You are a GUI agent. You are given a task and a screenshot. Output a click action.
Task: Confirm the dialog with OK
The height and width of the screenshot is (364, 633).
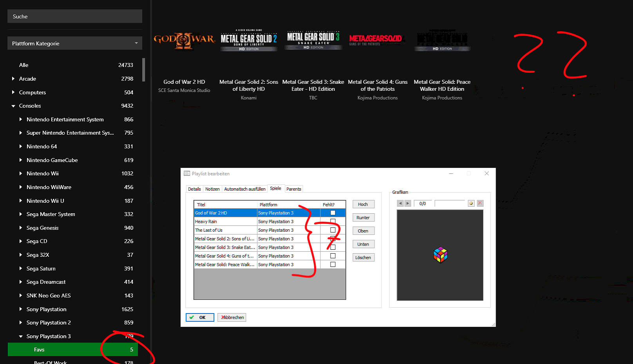(x=200, y=317)
